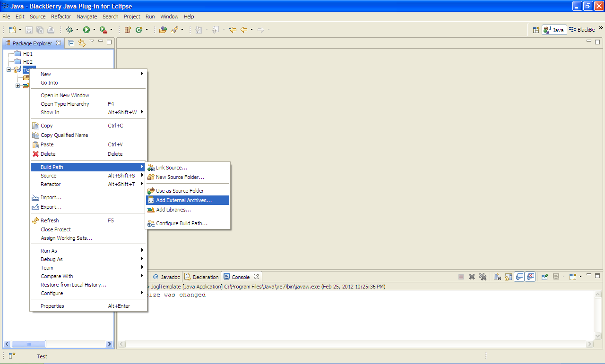Navigate forward with gray right arrow
The height and width of the screenshot is (364, 605).
(260, 30)
